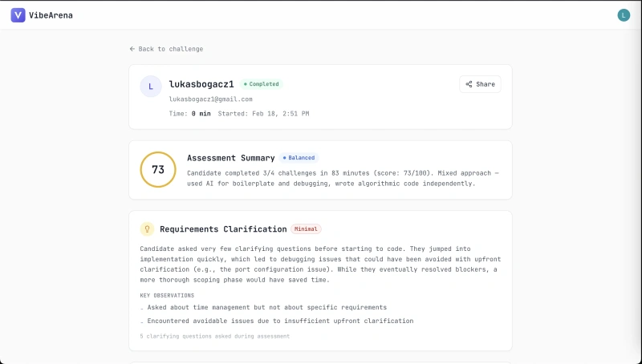Click the Started: Feb 18, 2:51 PM text
This screenshot has width=642, height=364.
point(263,114)
